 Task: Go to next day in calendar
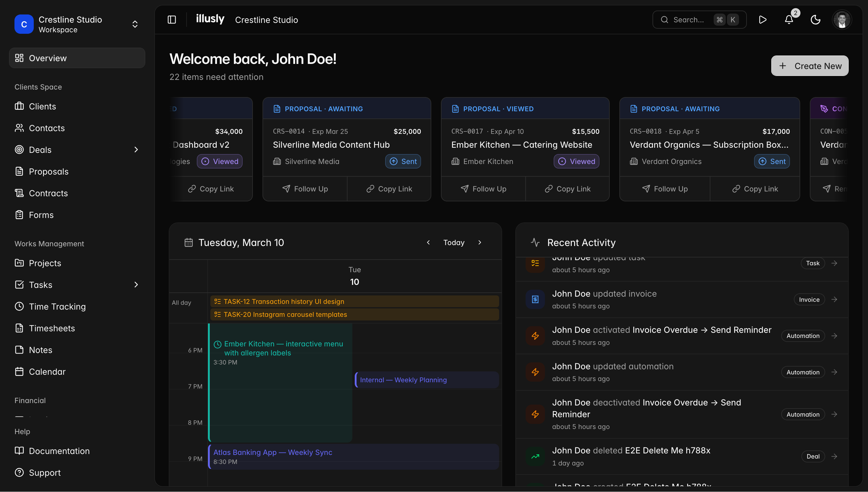point(480,242)
